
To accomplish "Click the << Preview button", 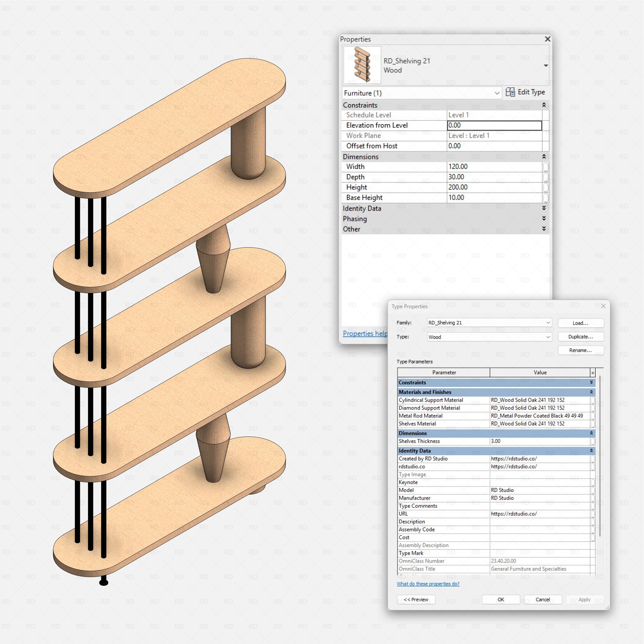I will pyautogui.click(x=416, y=599).
